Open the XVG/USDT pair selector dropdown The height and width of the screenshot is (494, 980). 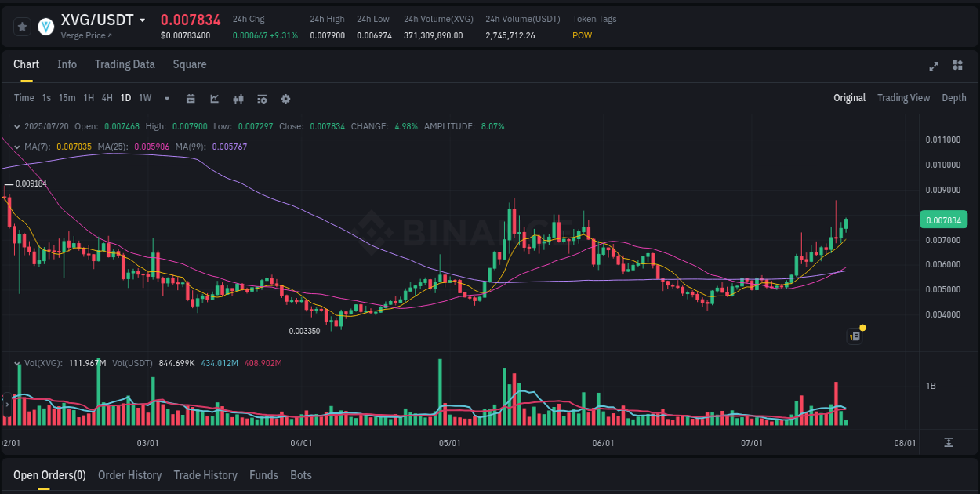pyautogui.click(x=141, y=20)
